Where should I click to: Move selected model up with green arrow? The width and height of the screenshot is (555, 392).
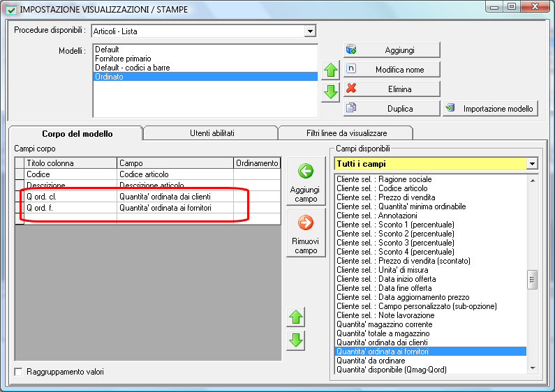331,70
